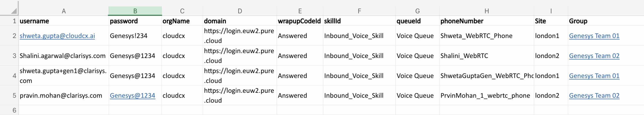The height and width of the screenshot is (115, 644).
Task: Select the Shalini.agarwal@clarisys.com cell
Action: coord(63,56)
